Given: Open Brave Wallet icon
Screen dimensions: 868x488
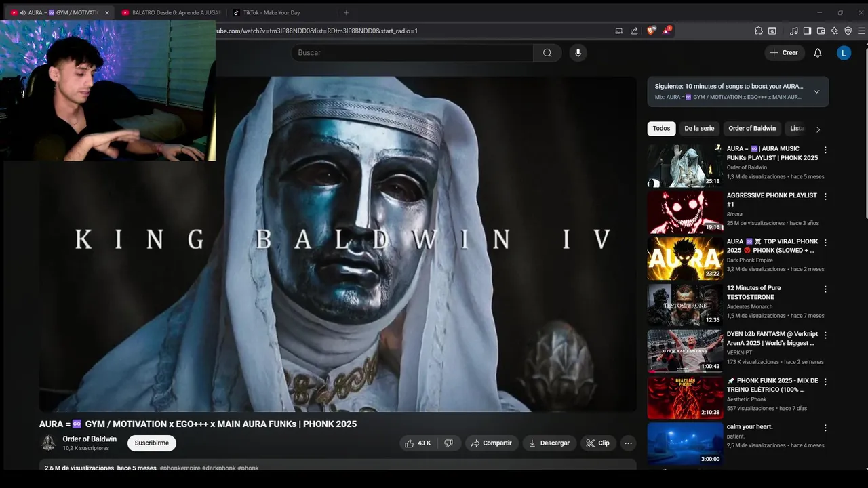Looking at the screenshot, I should coord(821,30).
